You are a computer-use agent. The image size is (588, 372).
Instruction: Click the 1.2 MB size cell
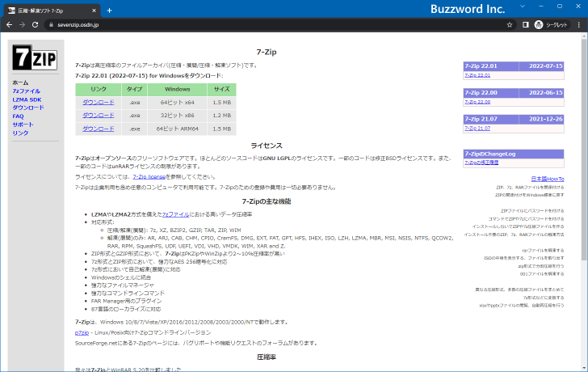pyautogui.click(x=221, y=116)
